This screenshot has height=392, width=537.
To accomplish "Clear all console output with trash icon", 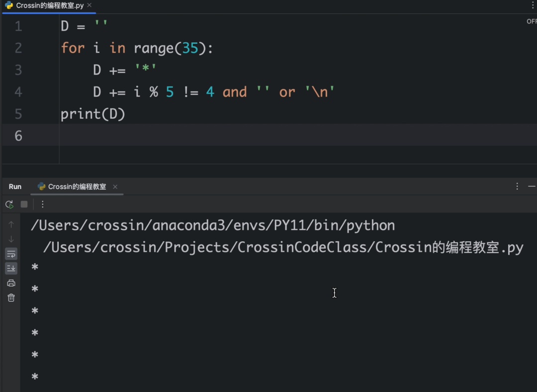I will coord(11,298).
